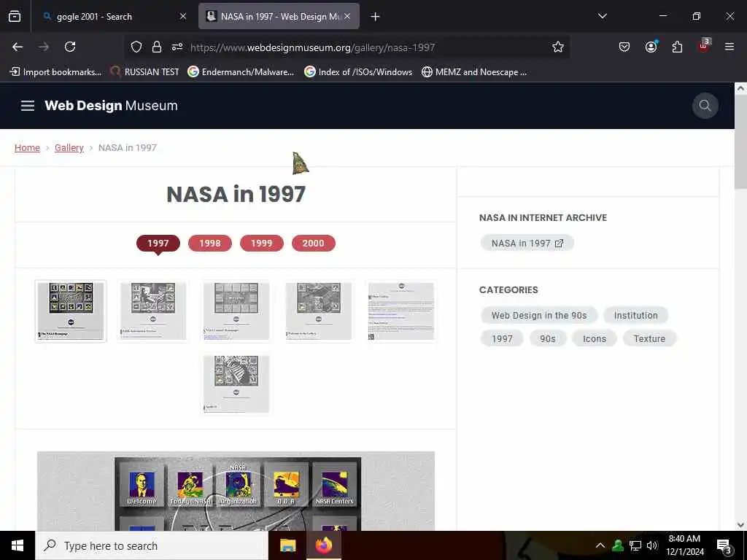Click the large NASA homepage preview image
Image resolution: width=747 pixels, height=560 pixels.
point(236,491)
